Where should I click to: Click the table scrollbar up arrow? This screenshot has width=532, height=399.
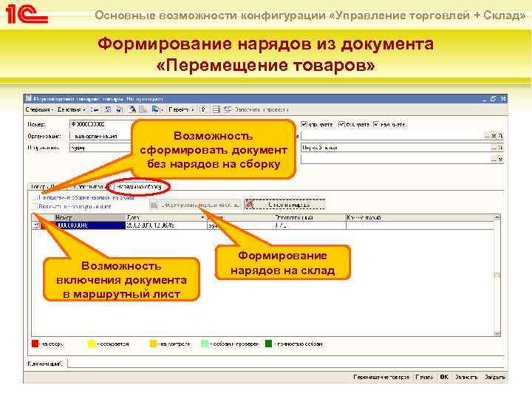point(497,217)
